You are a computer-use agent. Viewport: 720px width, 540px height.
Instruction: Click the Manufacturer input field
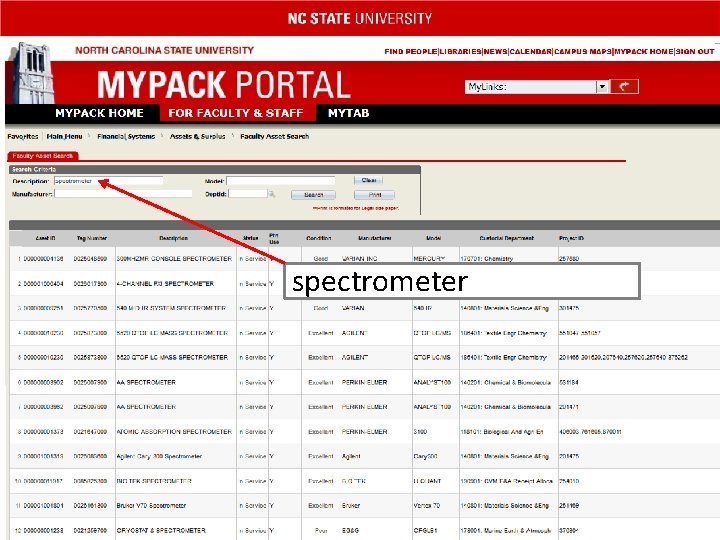coord(123,194)
